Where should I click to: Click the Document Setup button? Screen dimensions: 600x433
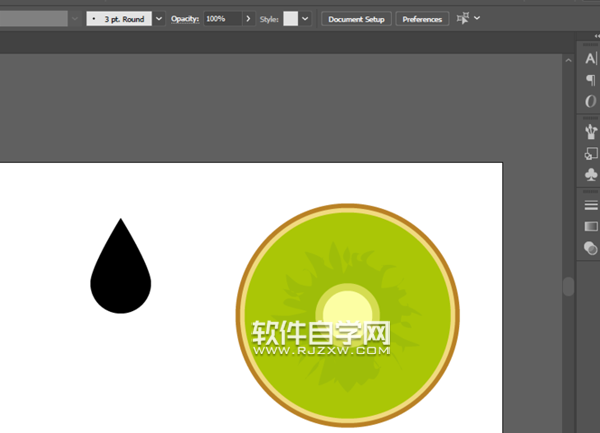[x=356, y=19]
